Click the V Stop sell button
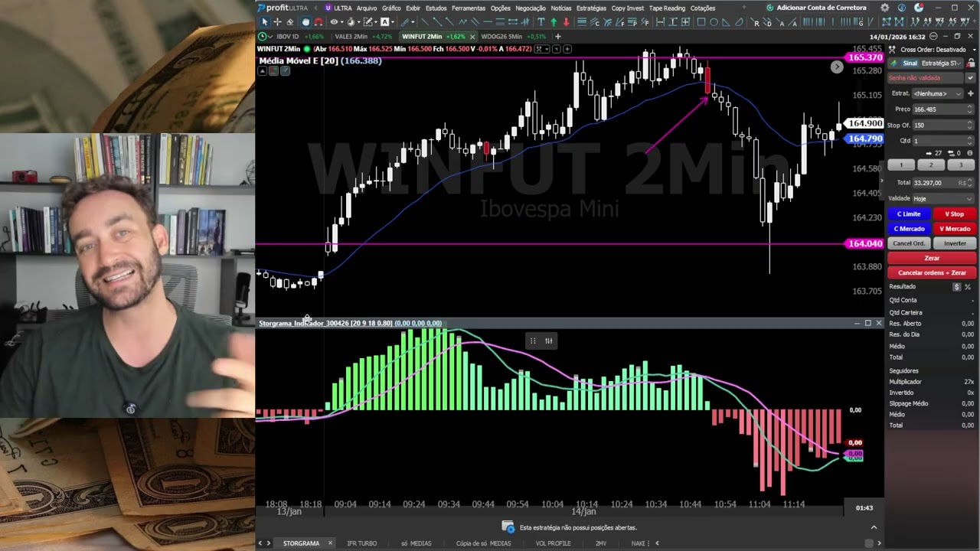The height and width of the screenshot is (551, 980). tap(954, 214)
